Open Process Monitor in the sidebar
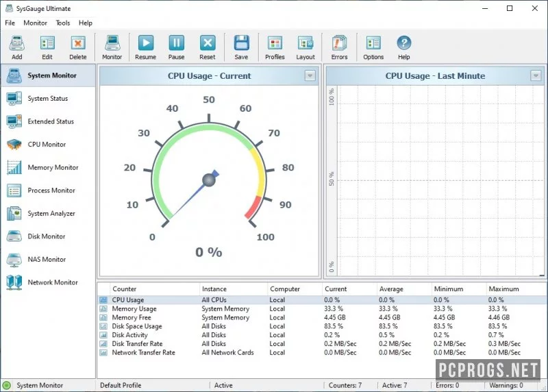The height and width of the screenshot is (392, 548). click(48, 191)
